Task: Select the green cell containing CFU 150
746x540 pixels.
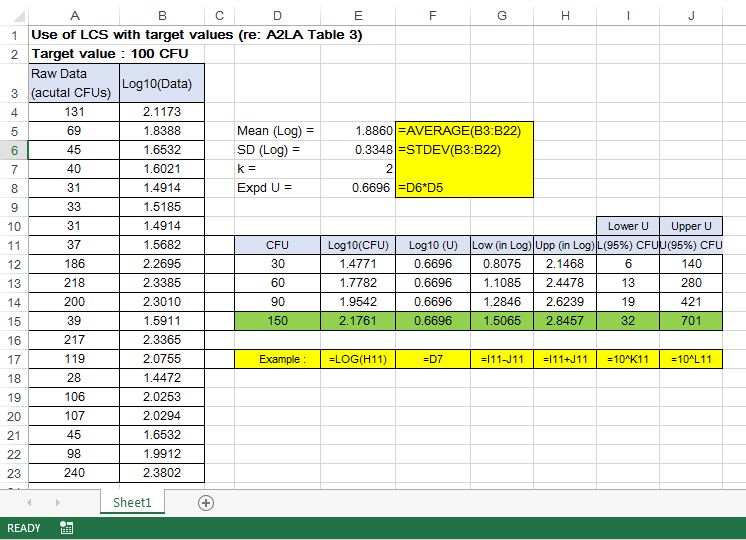Action: [x=277, y=321]
